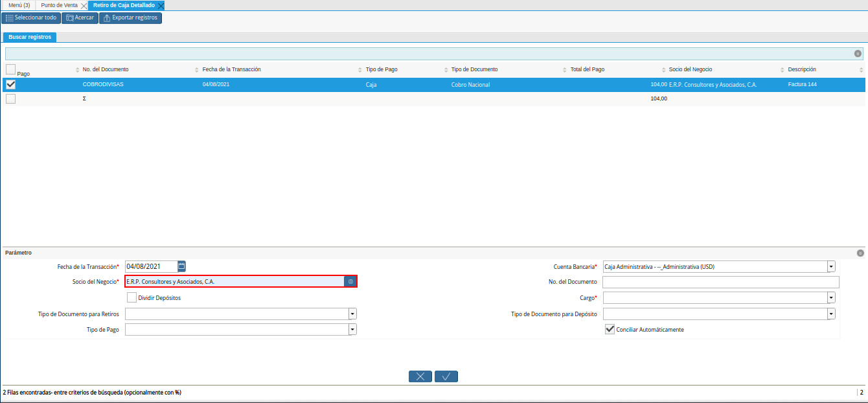Expand Tipo de Documento para Retiros dropdown
The width and height of the screenshot is (868, 403).
tap(352, 314)
